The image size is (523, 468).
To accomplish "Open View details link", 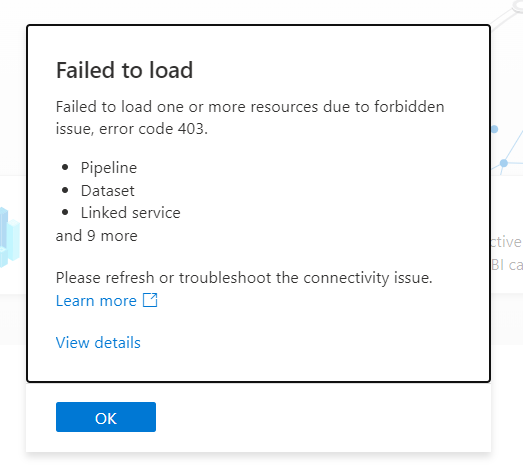I will coord(98,343).
